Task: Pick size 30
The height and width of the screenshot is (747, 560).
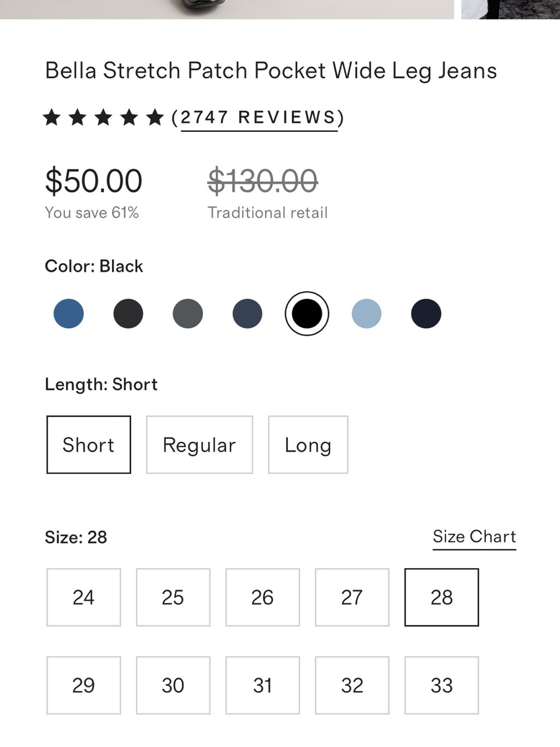Action: click(173, 685)
